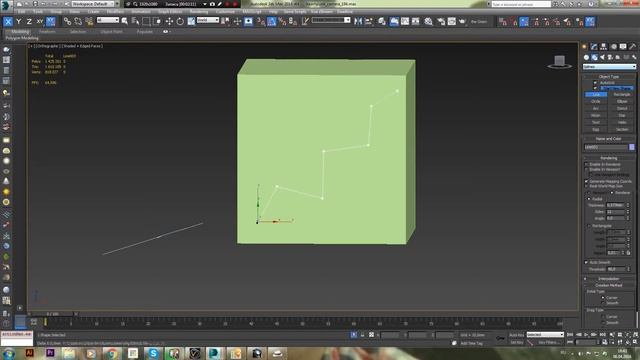Open the object color swatch
This screenshot has width=640, height=360.
[x=632, y=147]
